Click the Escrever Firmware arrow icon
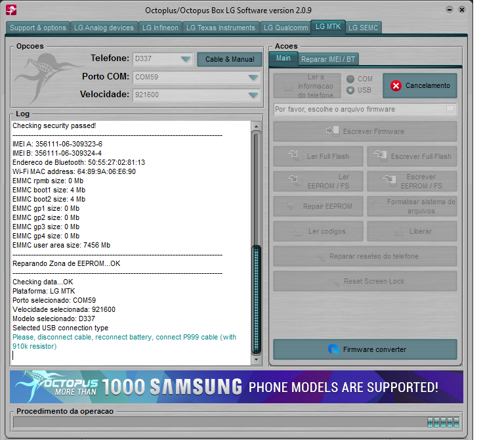 [332, 131]
